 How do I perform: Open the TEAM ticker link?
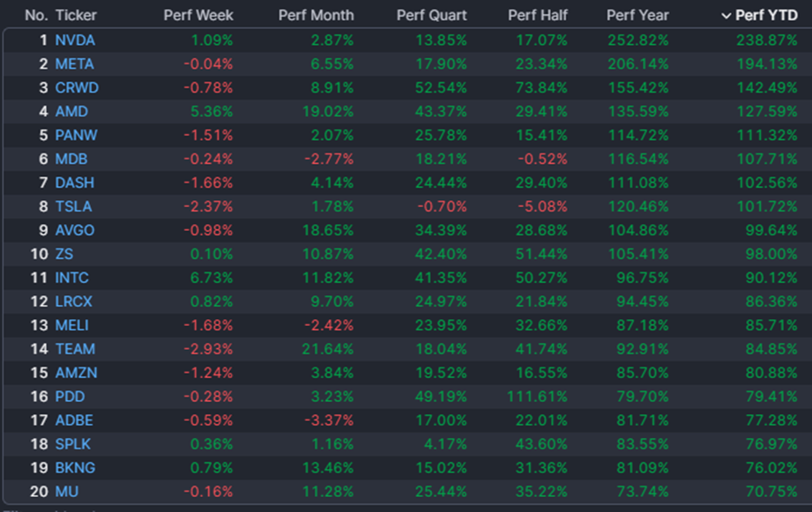click(x=75, y=350)
